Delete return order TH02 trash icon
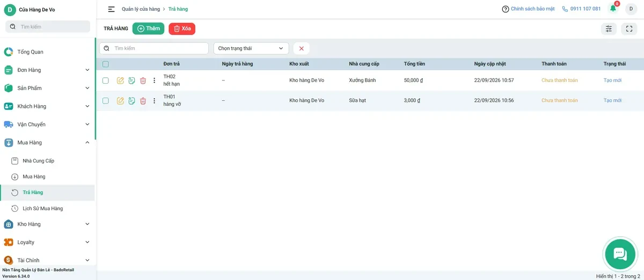 tap(143, 80)
